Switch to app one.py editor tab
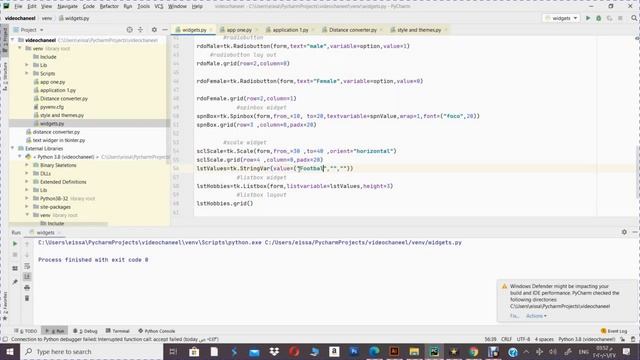The width and height of the screenshot is (640, 360). coord(239,30)
